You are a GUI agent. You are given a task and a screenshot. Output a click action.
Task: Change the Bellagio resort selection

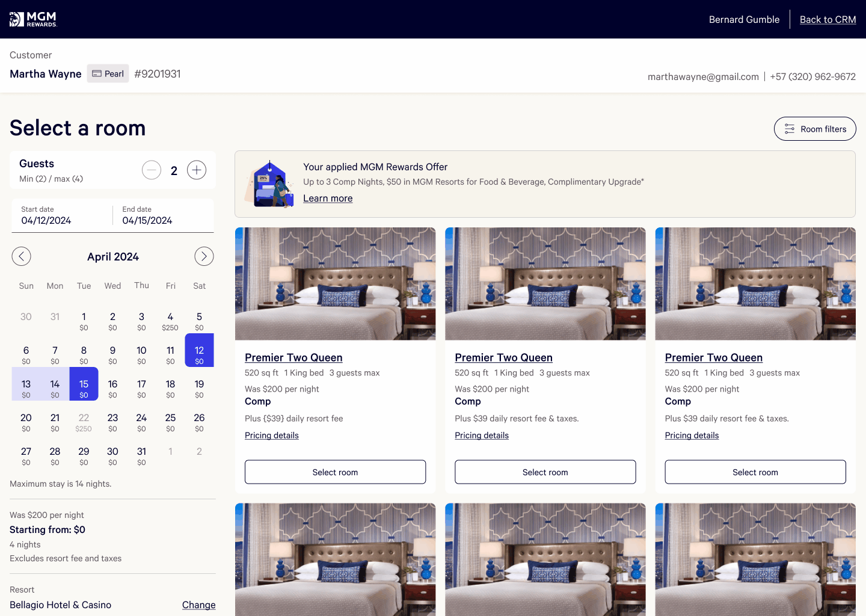point(198,605)
